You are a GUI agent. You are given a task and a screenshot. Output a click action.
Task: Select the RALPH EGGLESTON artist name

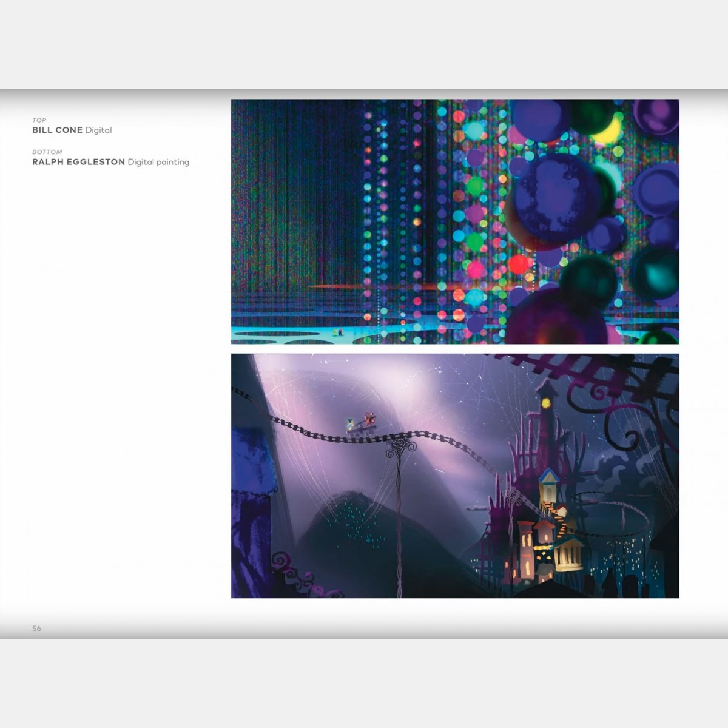tap(78, 162)
